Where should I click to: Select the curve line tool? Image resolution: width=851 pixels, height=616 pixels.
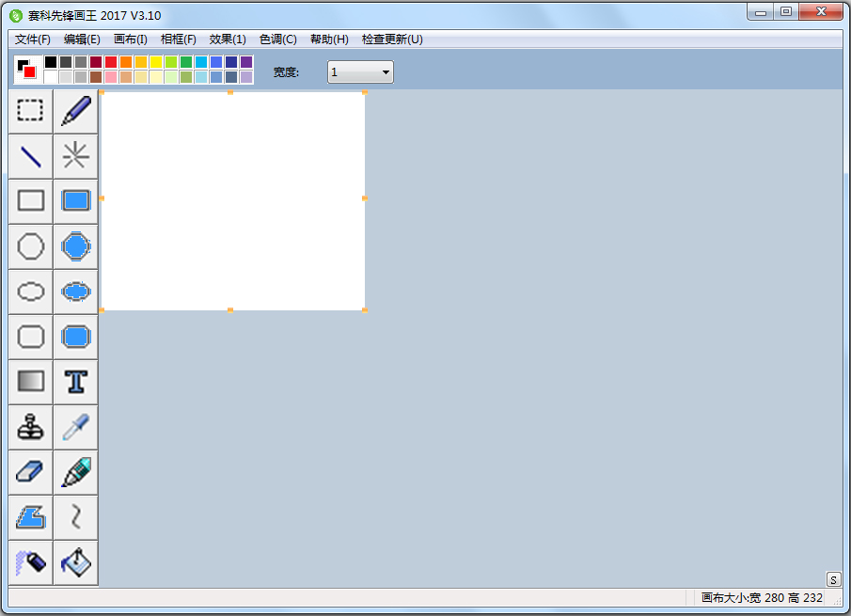point(75,517)
